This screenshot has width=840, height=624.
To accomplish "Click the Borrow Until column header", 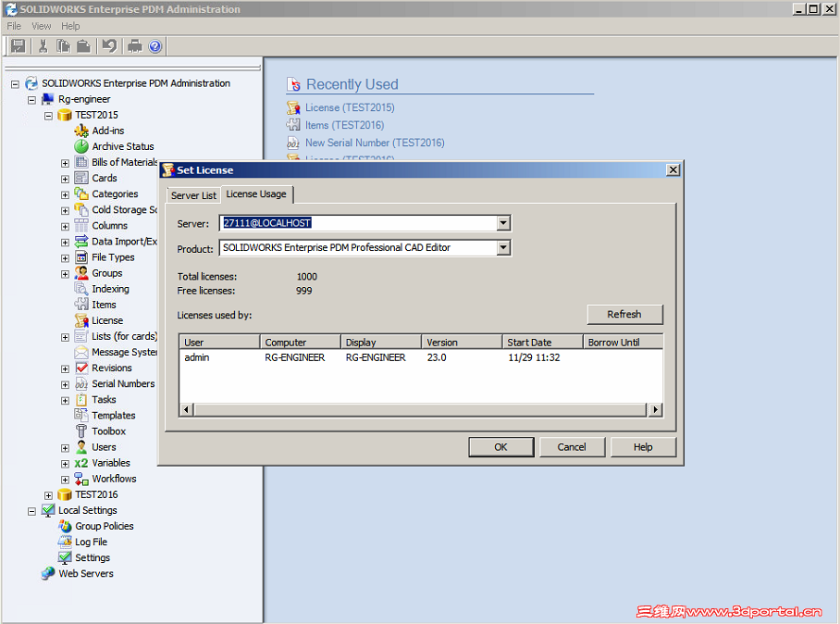I will click(623, 342).
